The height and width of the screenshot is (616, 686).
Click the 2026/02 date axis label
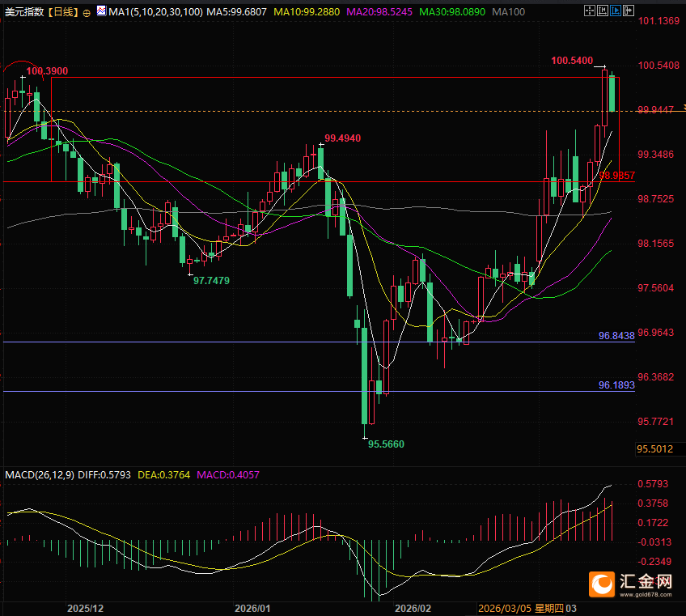click(413, 609)
